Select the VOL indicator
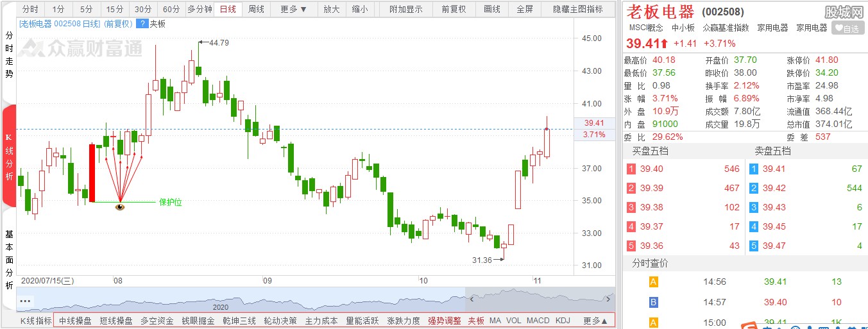 pos(514,321)
